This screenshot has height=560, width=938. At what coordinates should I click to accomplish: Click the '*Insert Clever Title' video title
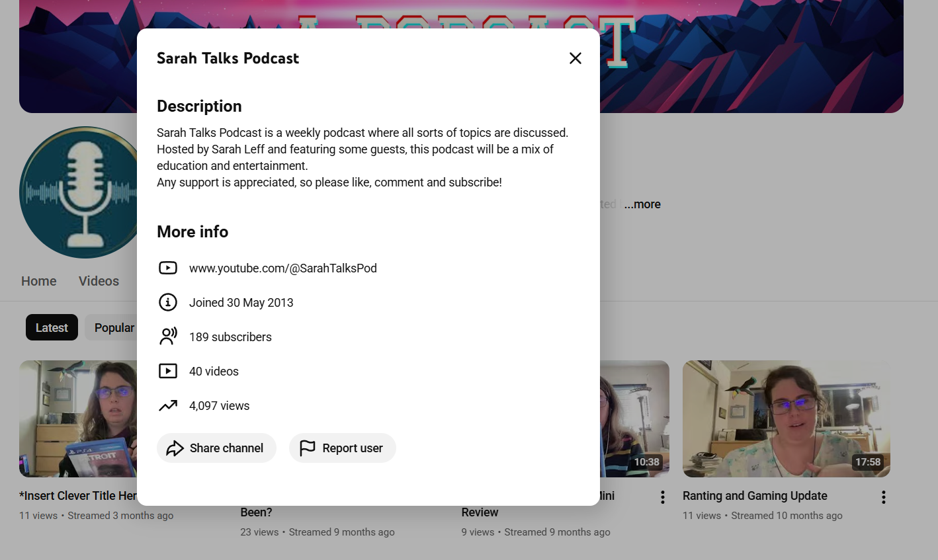pyautogui.click(x=78, y=496)
